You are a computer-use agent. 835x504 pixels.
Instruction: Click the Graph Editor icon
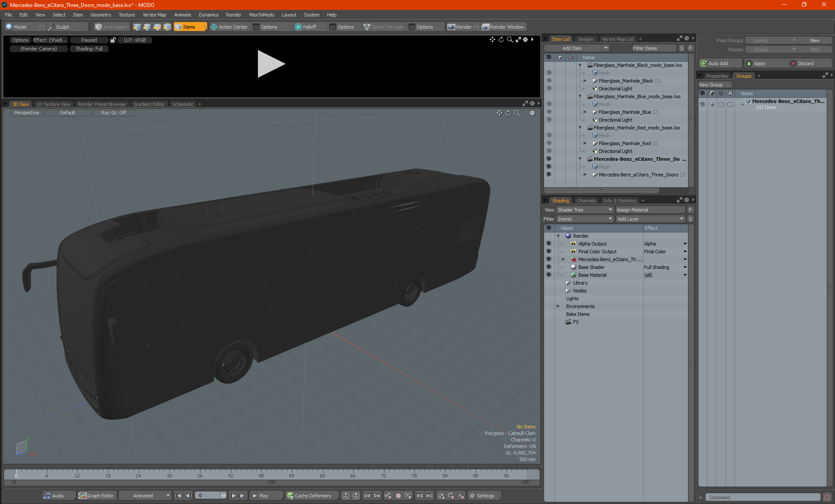click(x=83, y=496)
